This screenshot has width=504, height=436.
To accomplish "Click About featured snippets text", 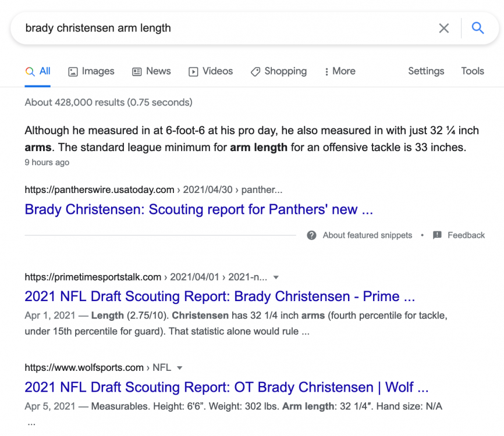I will pos(367,235).
